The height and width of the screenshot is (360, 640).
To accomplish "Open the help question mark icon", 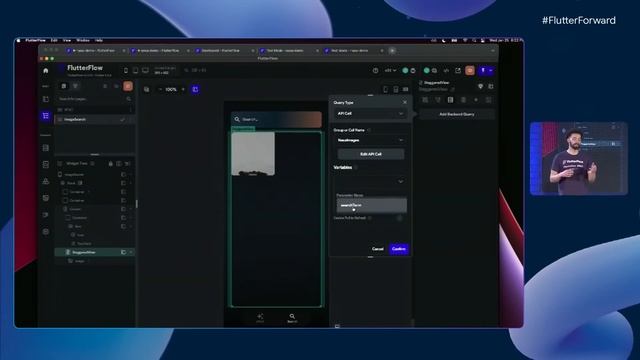I will pyautogui.click(x=375, y=71).
